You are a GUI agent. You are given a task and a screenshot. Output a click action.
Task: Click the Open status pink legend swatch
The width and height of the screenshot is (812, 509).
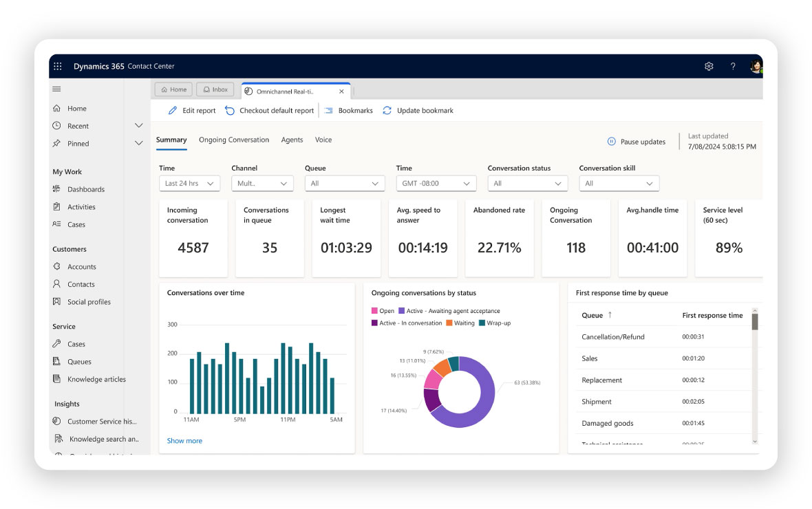[374, 311]
